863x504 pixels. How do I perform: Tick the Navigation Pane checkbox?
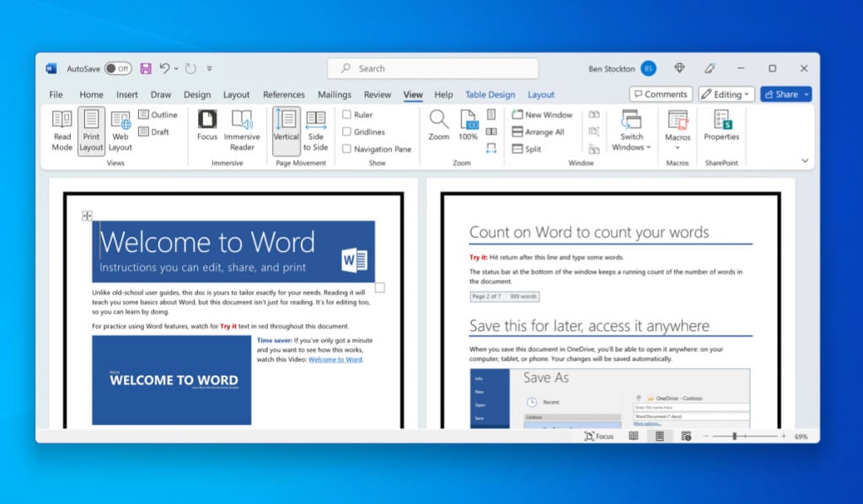pos(346,148)
